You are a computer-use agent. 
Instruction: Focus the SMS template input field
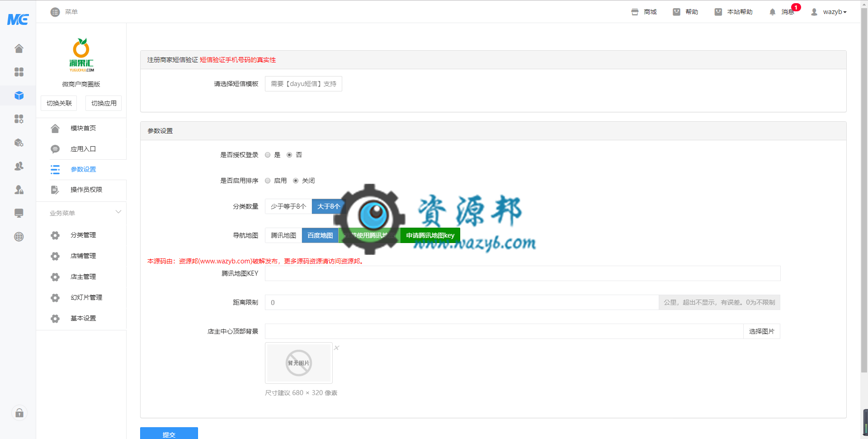303,84
